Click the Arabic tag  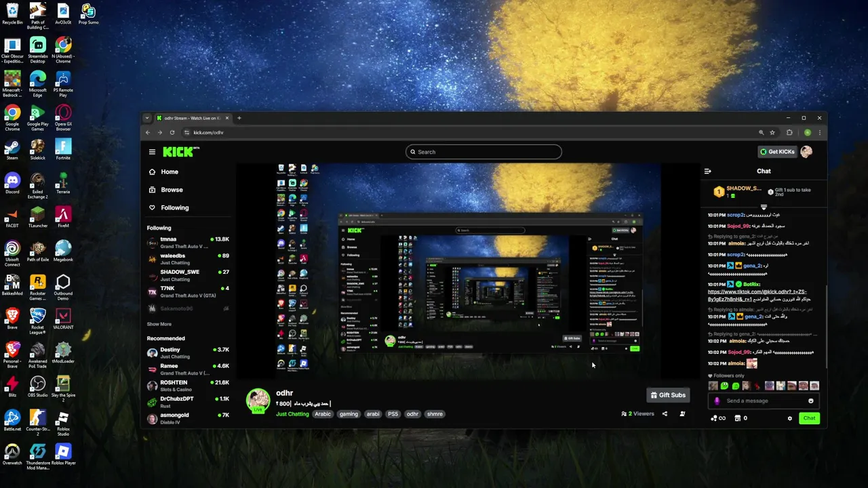(x=323, y=414)
